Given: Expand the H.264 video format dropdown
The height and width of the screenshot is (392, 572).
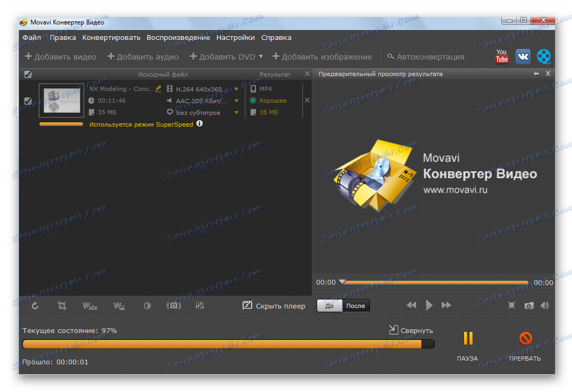Looking at the screenshot, I should click(236, 88).
